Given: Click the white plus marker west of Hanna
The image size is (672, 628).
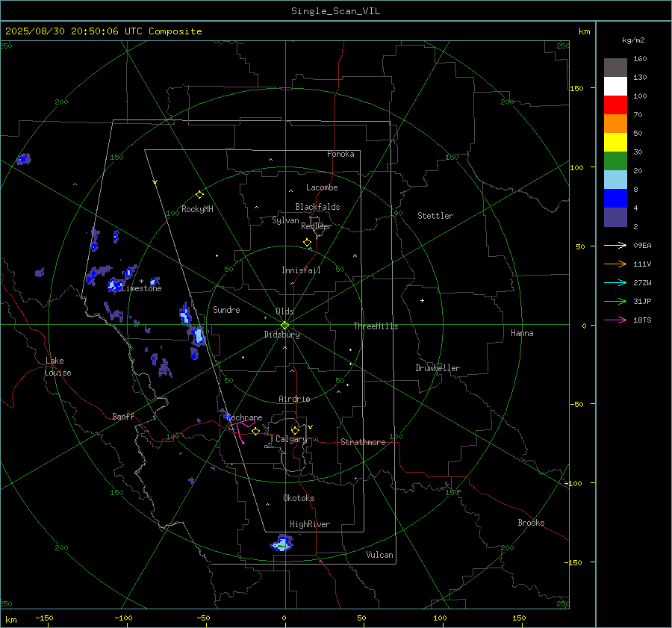Looking at the screenshot, I should [x=422, y=300].
